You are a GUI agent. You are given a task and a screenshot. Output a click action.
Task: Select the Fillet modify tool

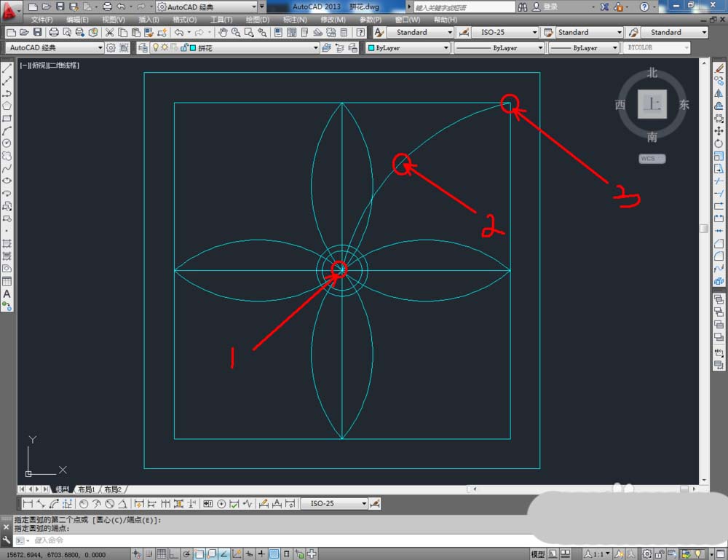point(719,256)
